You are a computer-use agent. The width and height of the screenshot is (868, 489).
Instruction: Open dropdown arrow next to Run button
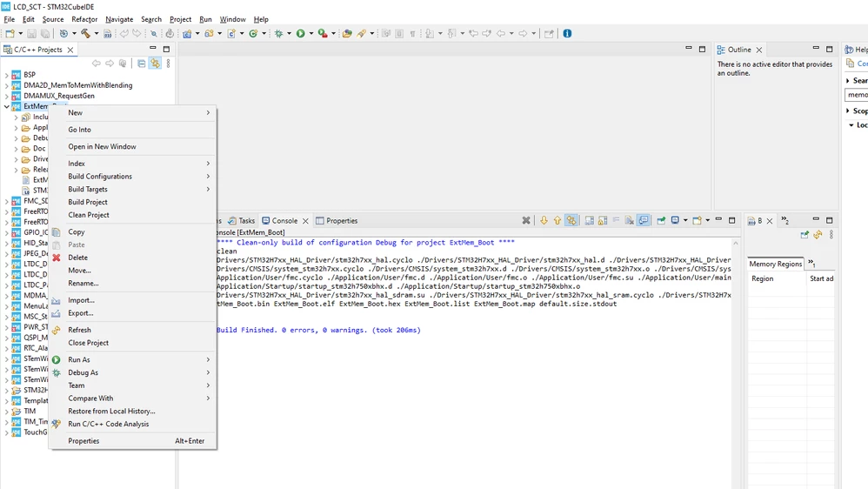coord(311,34)
